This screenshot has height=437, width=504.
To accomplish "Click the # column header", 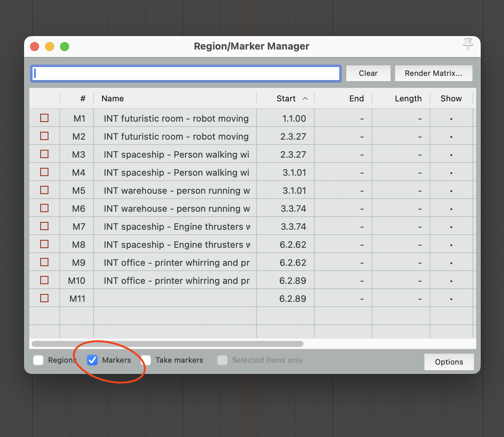I will tap(83, 98).
